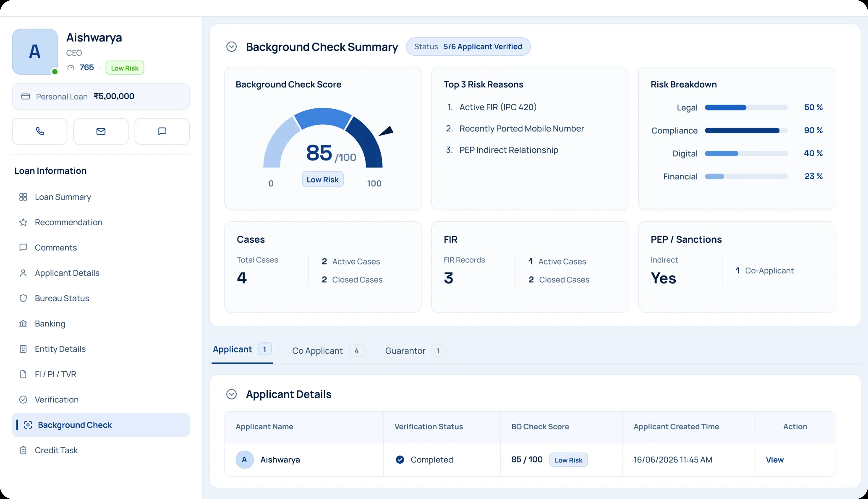Click the Legal risk progress bar
Screen dimensions: 868x499
[746, 108]
